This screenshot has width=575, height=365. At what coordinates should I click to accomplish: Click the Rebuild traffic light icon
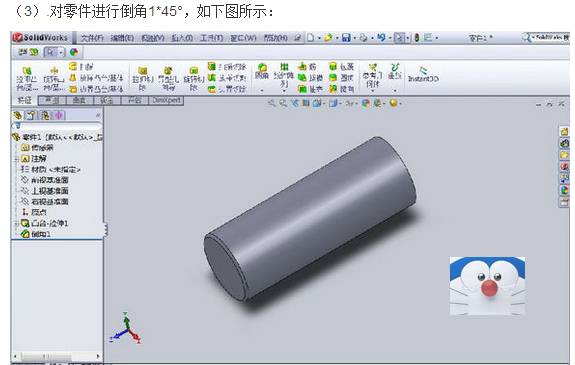pos(417,37)
